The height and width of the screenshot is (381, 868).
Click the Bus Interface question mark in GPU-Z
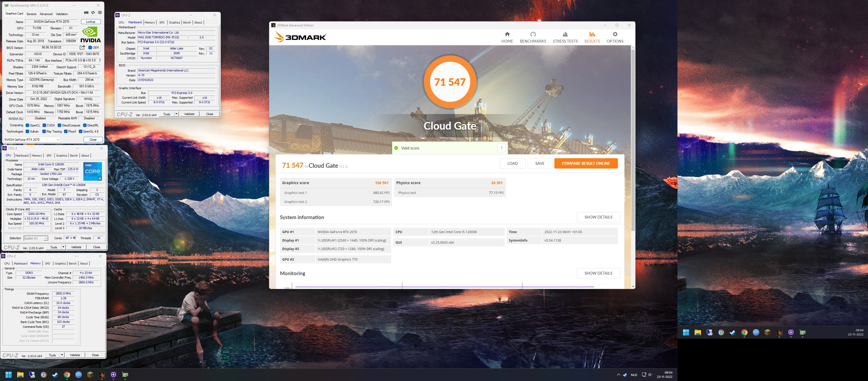100,60
